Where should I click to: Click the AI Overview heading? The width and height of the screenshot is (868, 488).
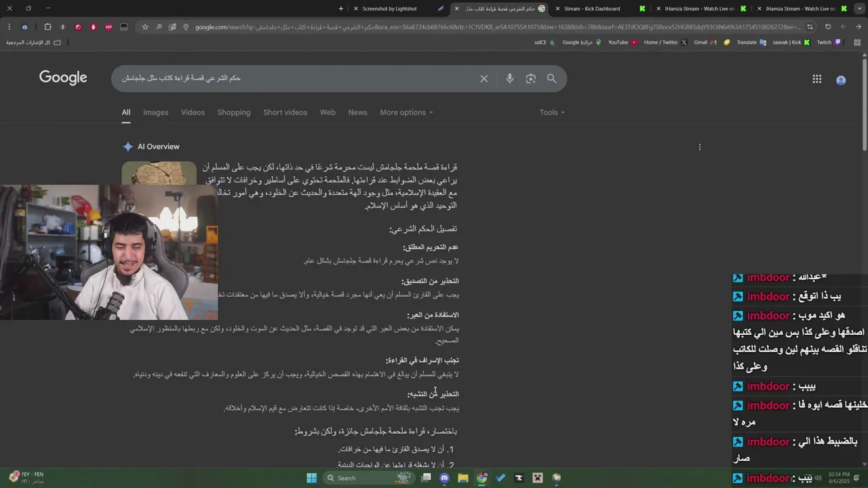pos(158,147)
